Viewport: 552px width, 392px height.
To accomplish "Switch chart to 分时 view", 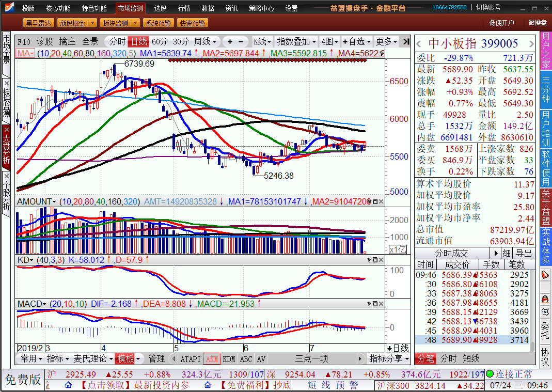I will click(x=117, y=41).
